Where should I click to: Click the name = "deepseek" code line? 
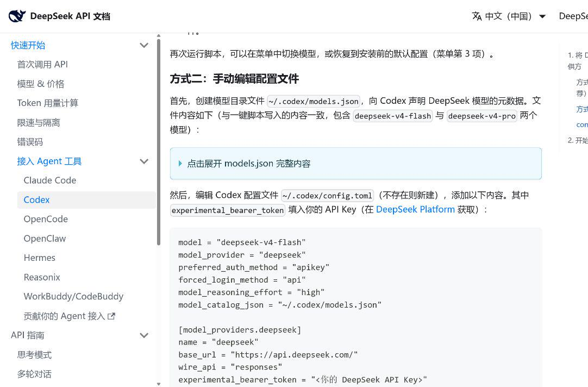(218, 342)
